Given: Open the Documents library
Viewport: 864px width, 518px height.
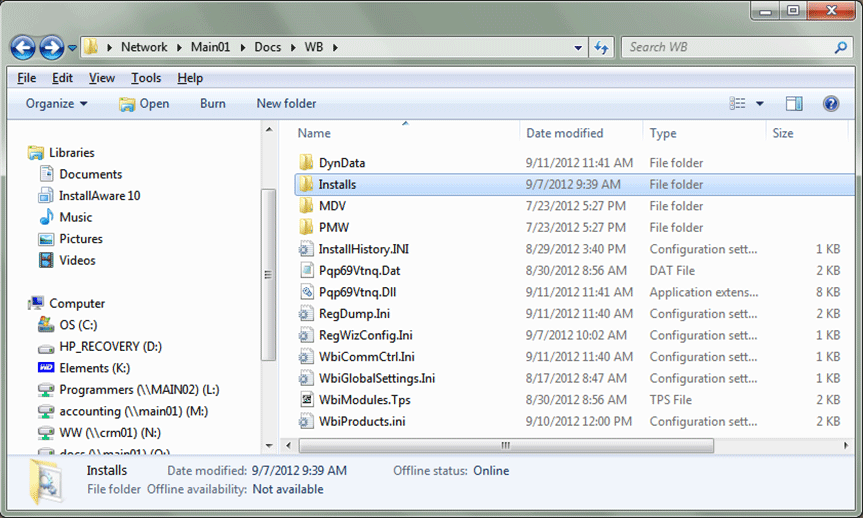Looking at the screenshot, I should pyautogui.click(x=91, y=174).
